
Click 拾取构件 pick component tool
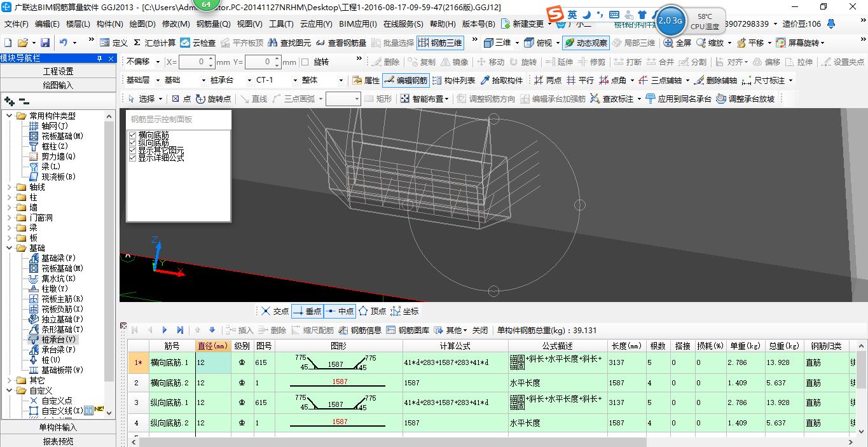(502, 80)
